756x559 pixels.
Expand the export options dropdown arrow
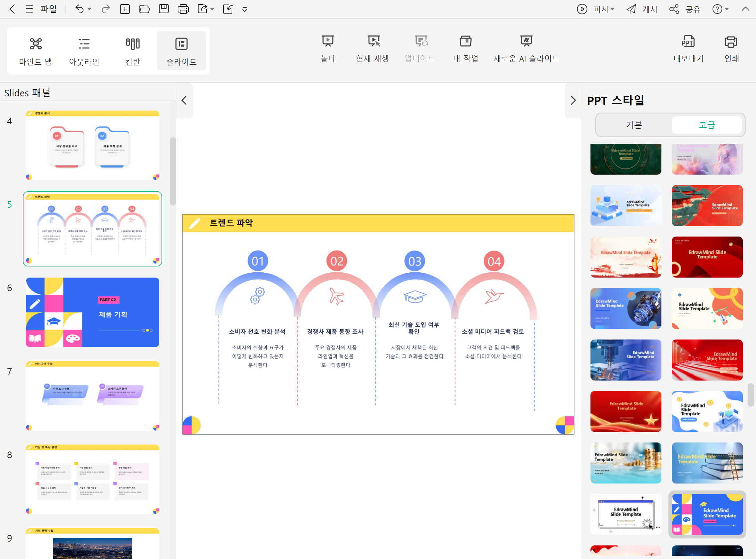(x=212, y=9)
